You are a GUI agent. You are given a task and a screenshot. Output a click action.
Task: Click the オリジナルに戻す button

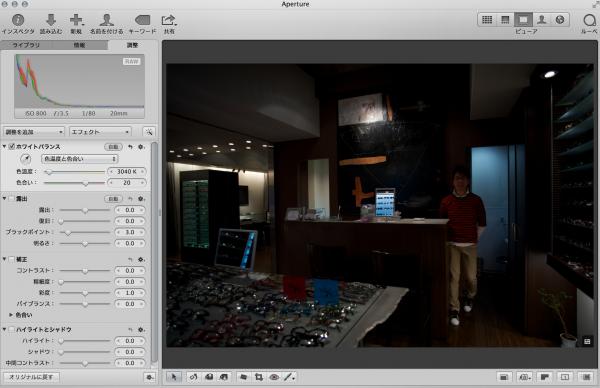point(31,377)
